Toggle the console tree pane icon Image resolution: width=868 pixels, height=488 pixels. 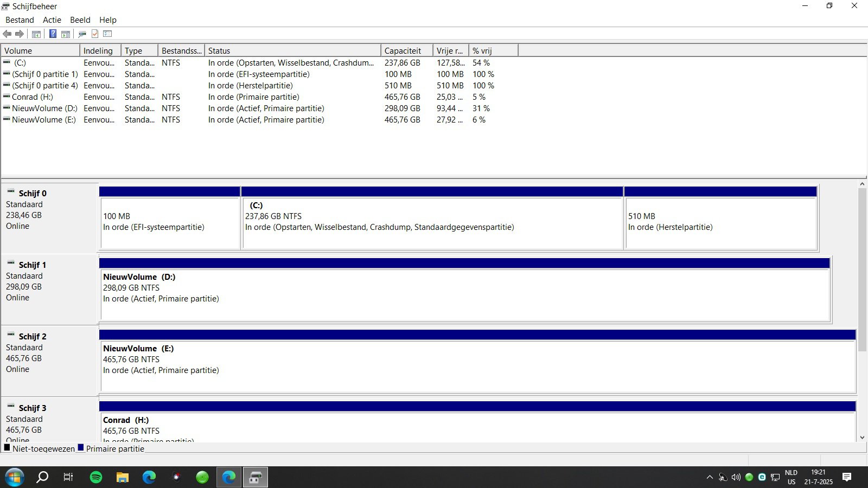[x=36, y=34]
